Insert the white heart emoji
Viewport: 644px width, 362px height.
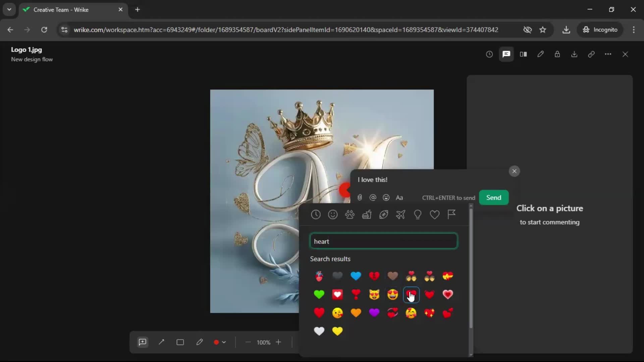[319, 331]
